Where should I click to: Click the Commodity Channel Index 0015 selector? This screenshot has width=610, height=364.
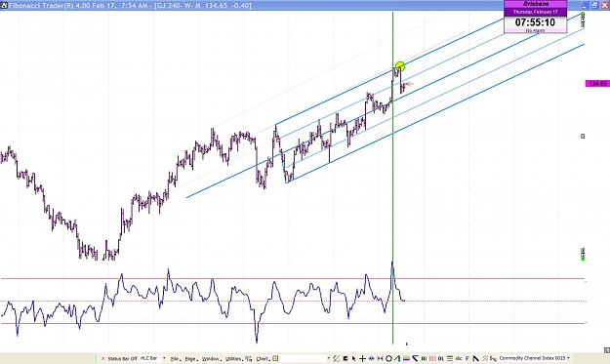pos(532,358)
